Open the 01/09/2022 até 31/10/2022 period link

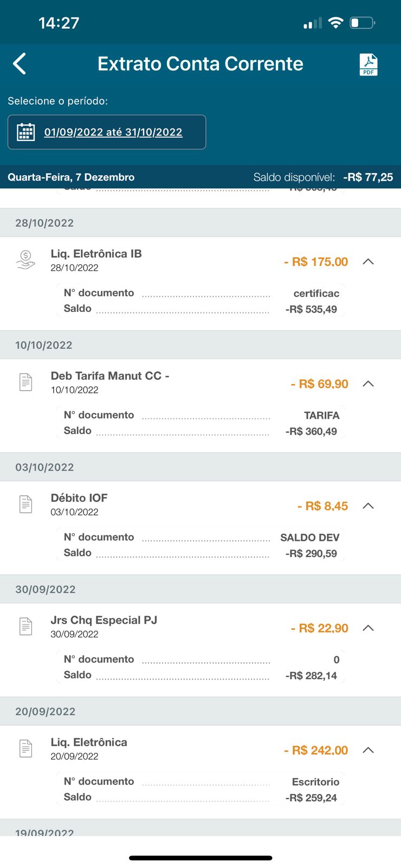click(113, 132)
